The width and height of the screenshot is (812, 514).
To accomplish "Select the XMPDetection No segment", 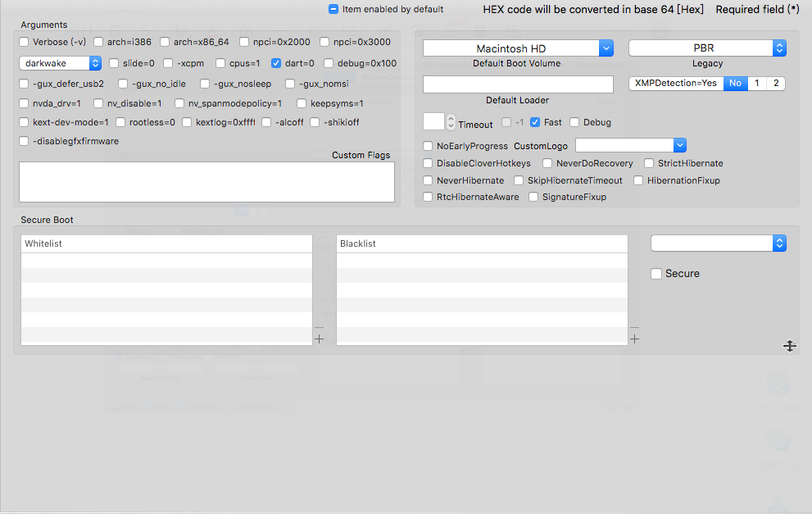I will point(735,84).
